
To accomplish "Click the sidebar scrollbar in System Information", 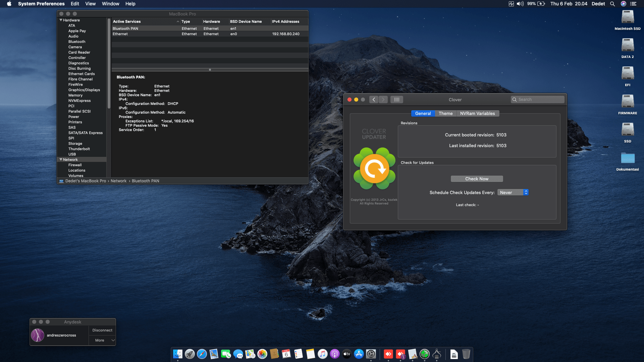I will (109, 64).
